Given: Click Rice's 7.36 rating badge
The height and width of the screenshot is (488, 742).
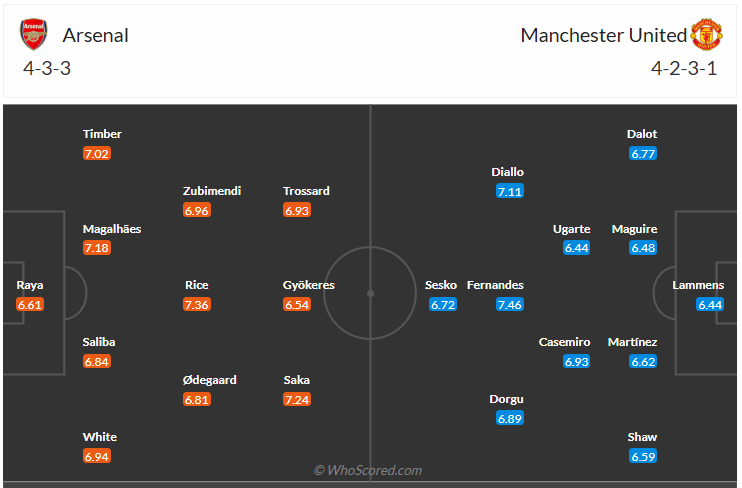Looking at the screenshot, I should pyautogui.click(x=197, y=305).
